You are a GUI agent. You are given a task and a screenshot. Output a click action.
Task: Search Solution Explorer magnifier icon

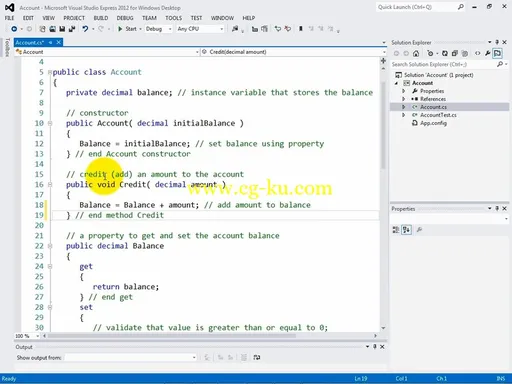pos(500,64)
